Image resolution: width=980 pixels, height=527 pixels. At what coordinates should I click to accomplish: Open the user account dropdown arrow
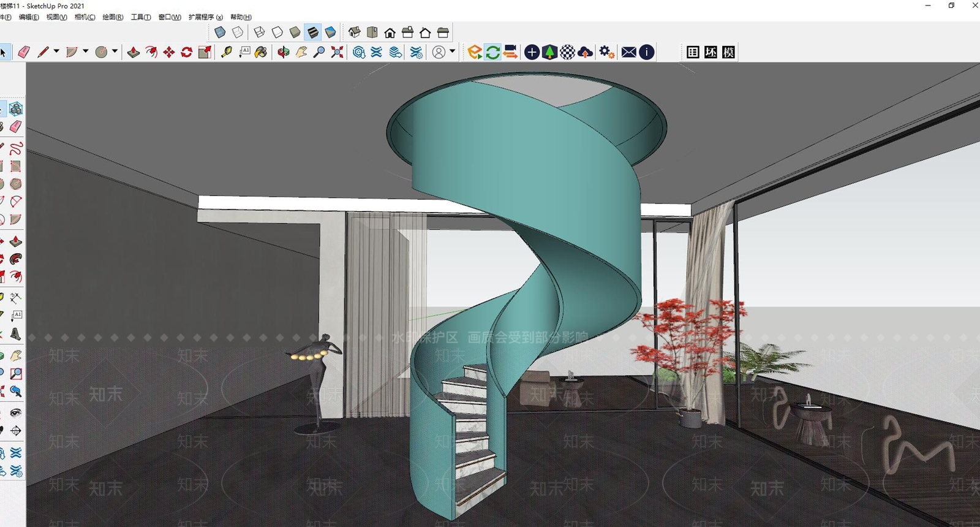[453, 51]
